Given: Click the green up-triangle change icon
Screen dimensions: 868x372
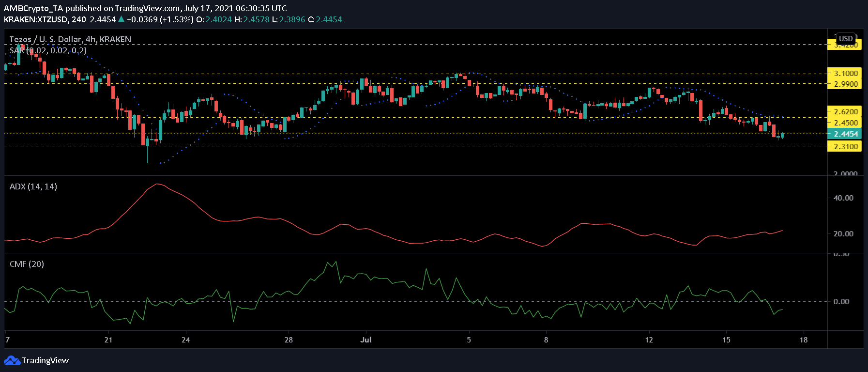Looking at the screenshot, I should [x=122, y=19].
